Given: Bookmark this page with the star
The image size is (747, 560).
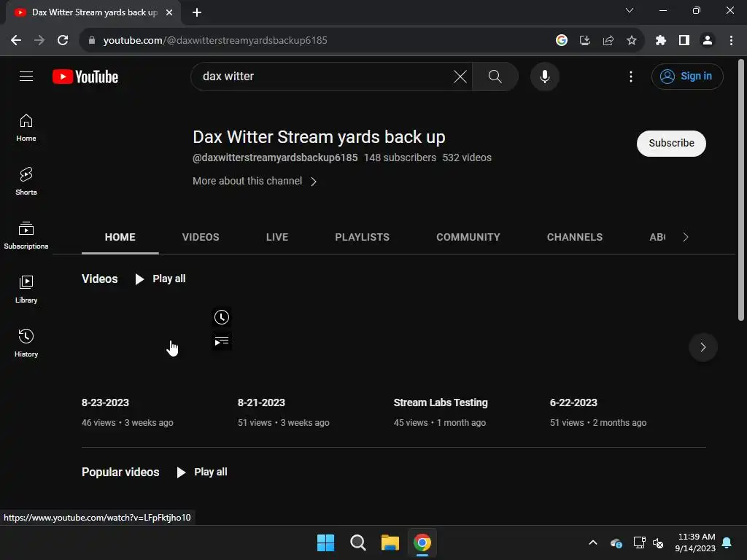Looking at the screenshot, I should point(631,41).
